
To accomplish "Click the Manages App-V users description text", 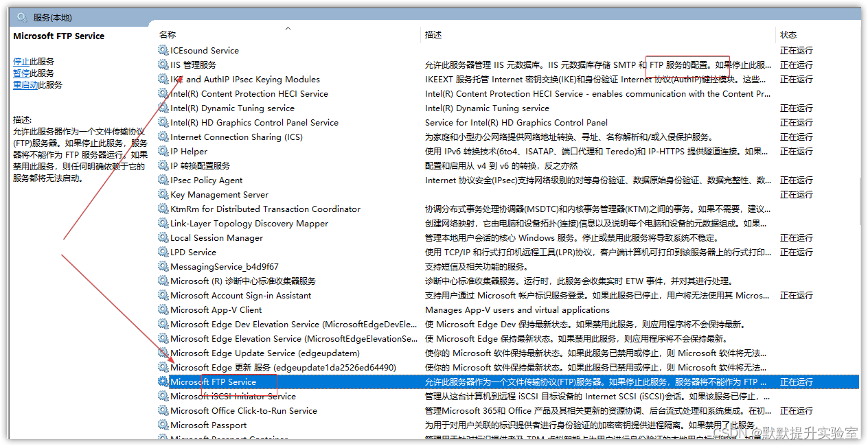I will (x=517, y=309).
